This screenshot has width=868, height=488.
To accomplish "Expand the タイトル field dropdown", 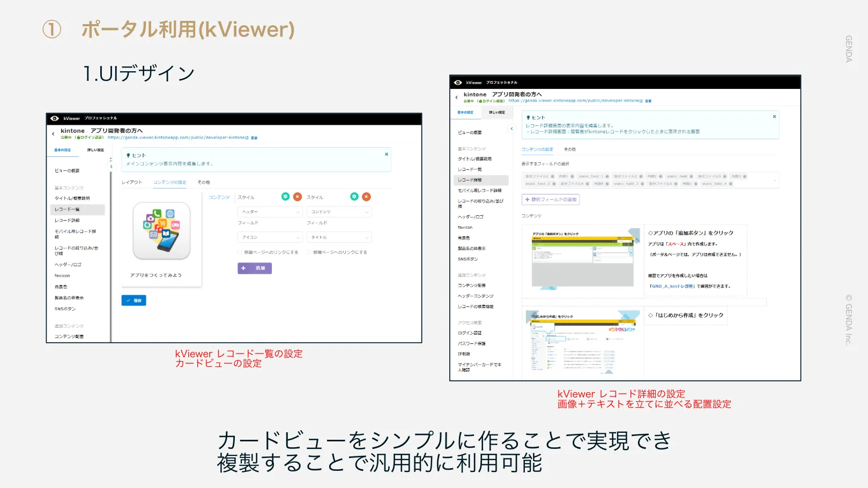I will pos(339,237).
